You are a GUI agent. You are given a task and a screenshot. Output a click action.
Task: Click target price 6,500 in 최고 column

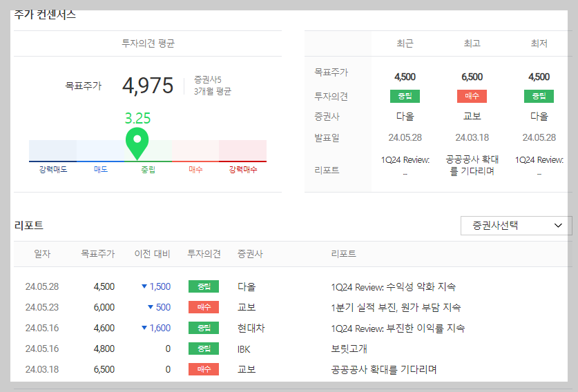[x=472, y=77]
